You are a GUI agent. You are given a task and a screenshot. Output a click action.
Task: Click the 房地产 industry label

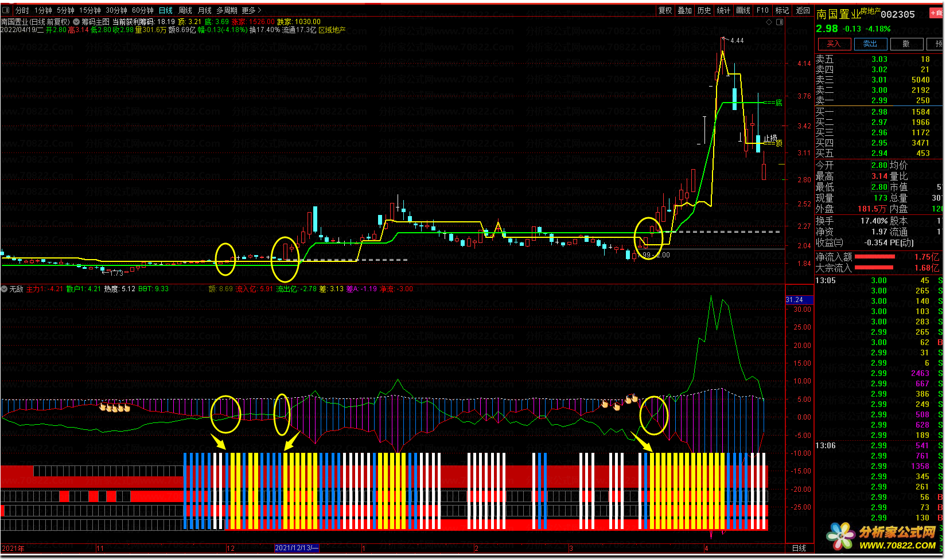870,11
